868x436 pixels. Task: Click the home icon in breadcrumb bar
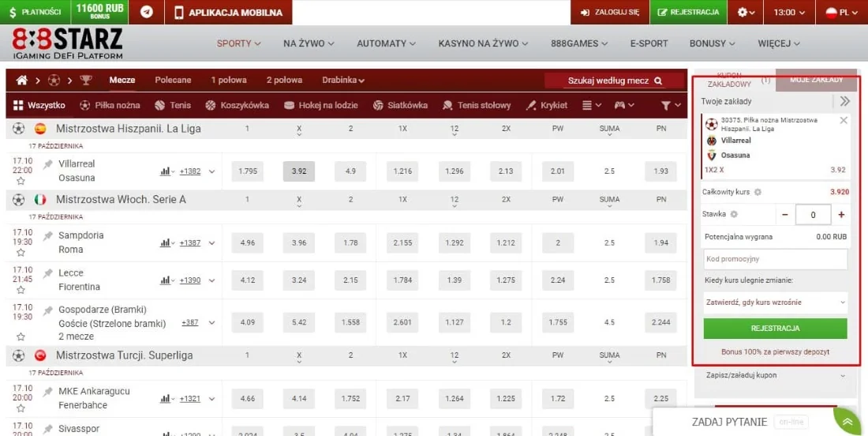22,81
